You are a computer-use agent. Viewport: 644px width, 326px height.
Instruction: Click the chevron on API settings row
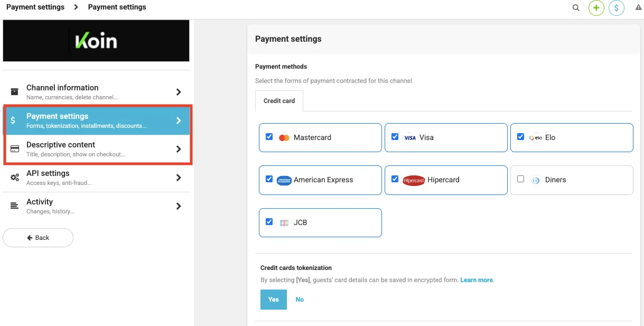tap(179, 178)
